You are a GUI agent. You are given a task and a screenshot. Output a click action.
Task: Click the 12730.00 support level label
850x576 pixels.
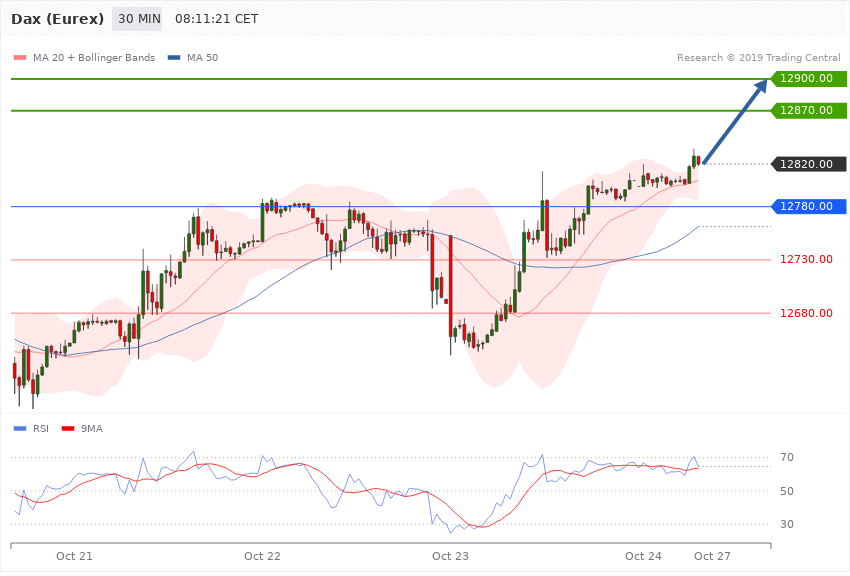[x=806, y=260]
